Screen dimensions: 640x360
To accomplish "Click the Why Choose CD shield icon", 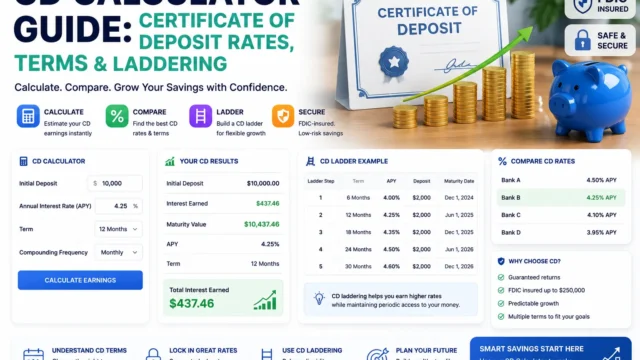I will (x=501, y=261).
